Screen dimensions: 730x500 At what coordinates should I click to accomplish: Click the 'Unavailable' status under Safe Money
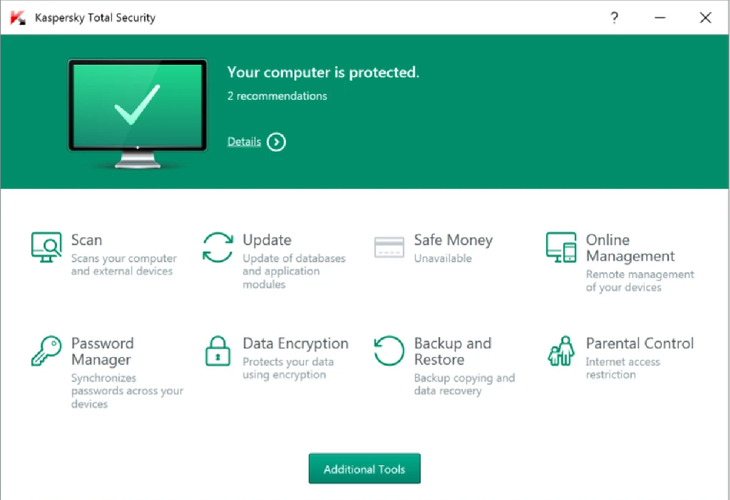tap(443, 258)
